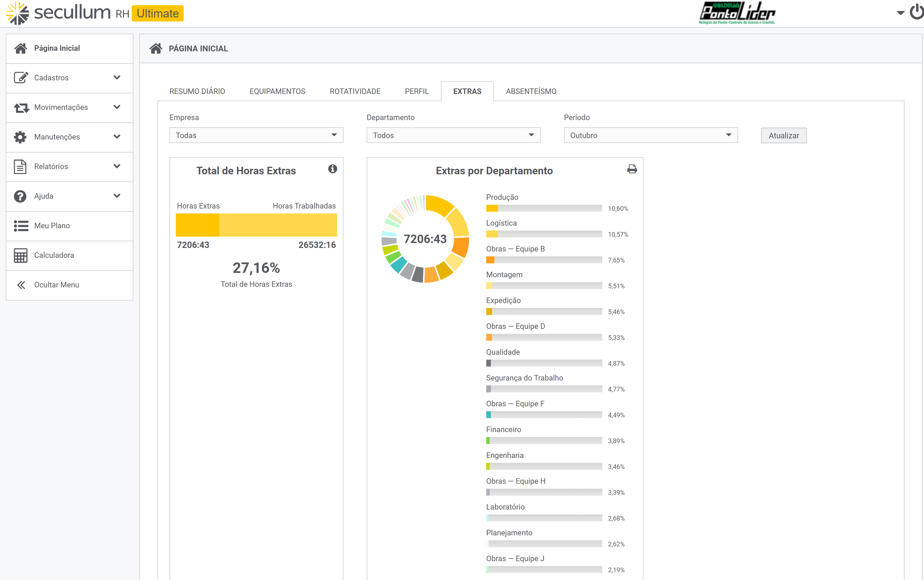
Task: Click the Manutenções gear icon
Action: 20,137
